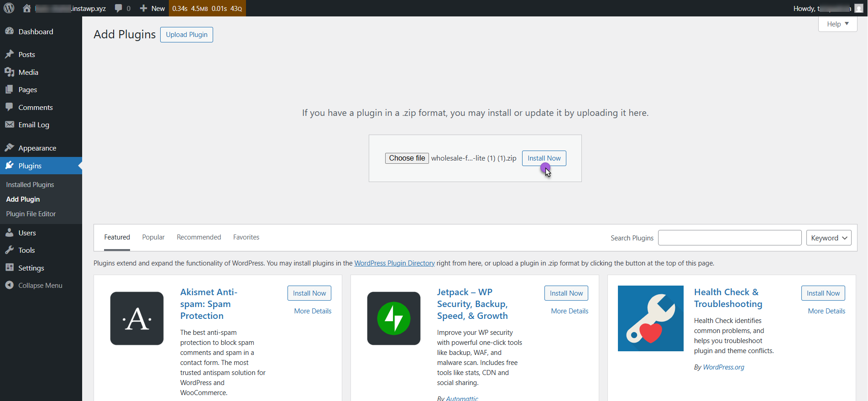This screenshot has height=401, width=868.
Task: Switch to the Popular tab
Action: pyautogui.click(x=153, y=237)
